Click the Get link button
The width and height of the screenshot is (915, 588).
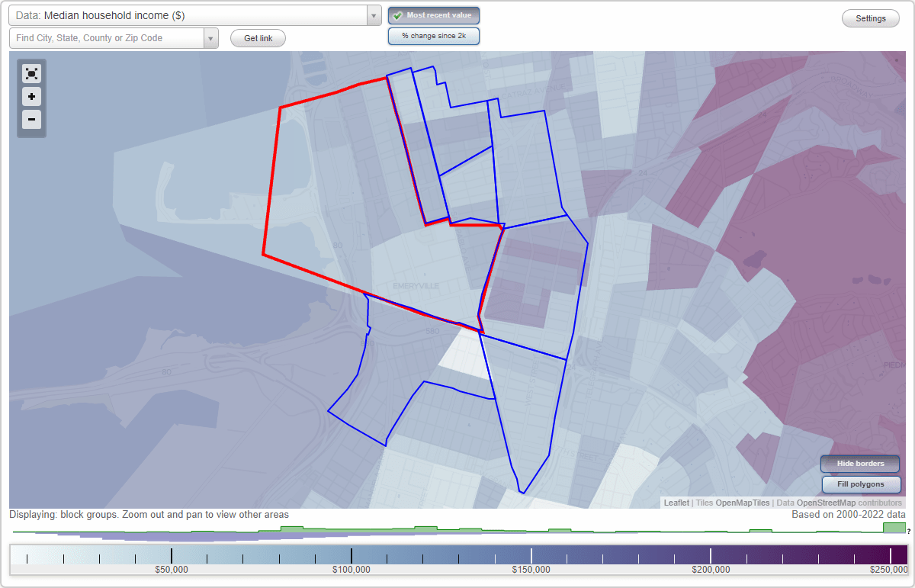pyautogui.click(x=257, y=37)
